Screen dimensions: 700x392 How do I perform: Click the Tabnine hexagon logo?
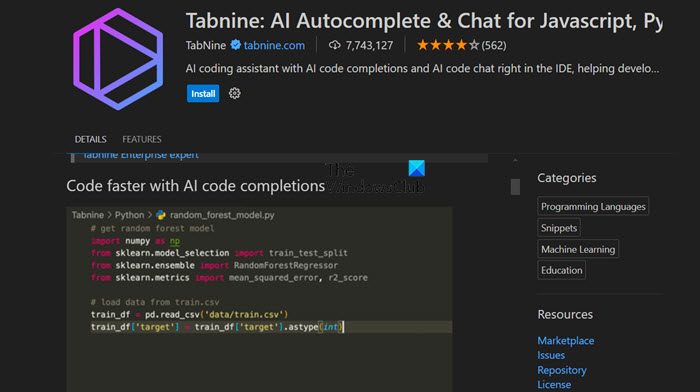[118, 58]
